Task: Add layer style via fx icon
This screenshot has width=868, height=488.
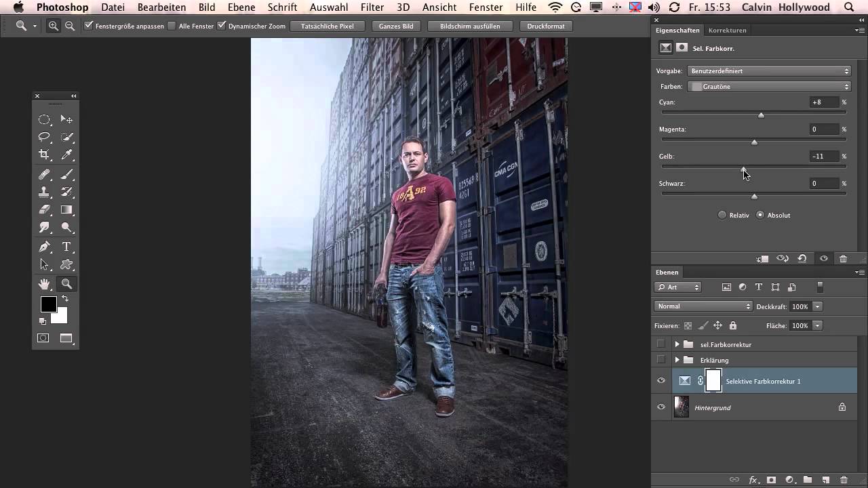Action: point(753,480)
